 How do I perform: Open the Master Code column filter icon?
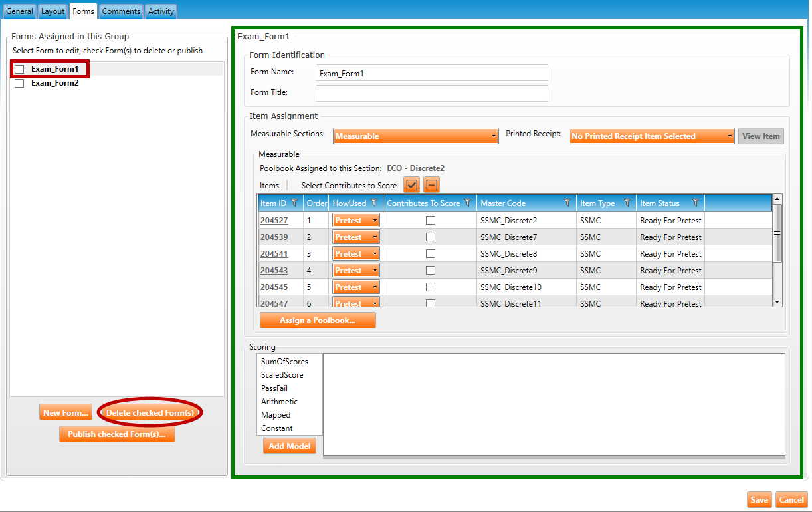567,203
